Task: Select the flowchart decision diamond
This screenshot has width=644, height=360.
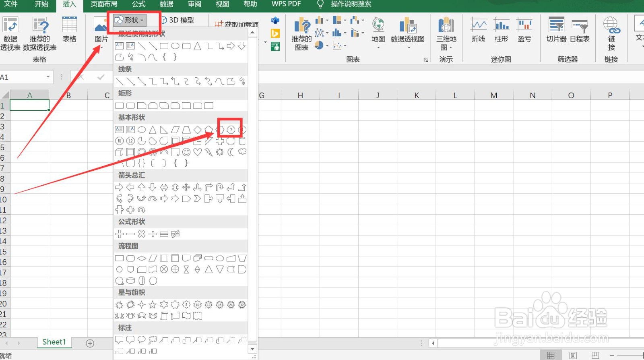Action: click(x=142, y=258)
